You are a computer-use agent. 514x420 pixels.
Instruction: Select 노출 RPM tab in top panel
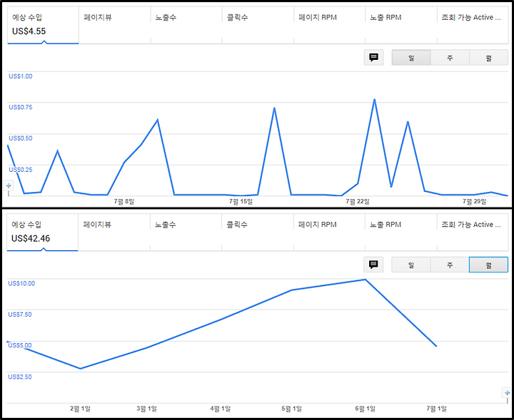pyautogui.click(x=401, y=25)
